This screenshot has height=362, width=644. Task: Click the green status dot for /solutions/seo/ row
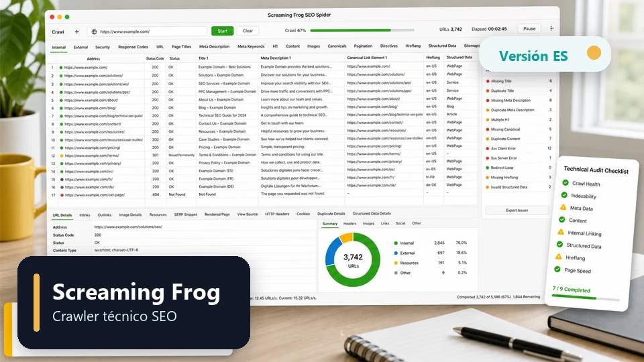tap(61, 84)
